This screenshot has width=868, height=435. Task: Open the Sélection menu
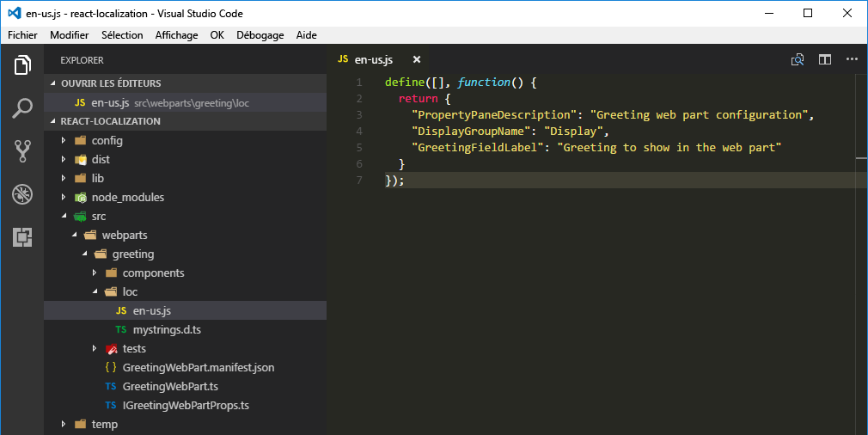pos(122,35)
